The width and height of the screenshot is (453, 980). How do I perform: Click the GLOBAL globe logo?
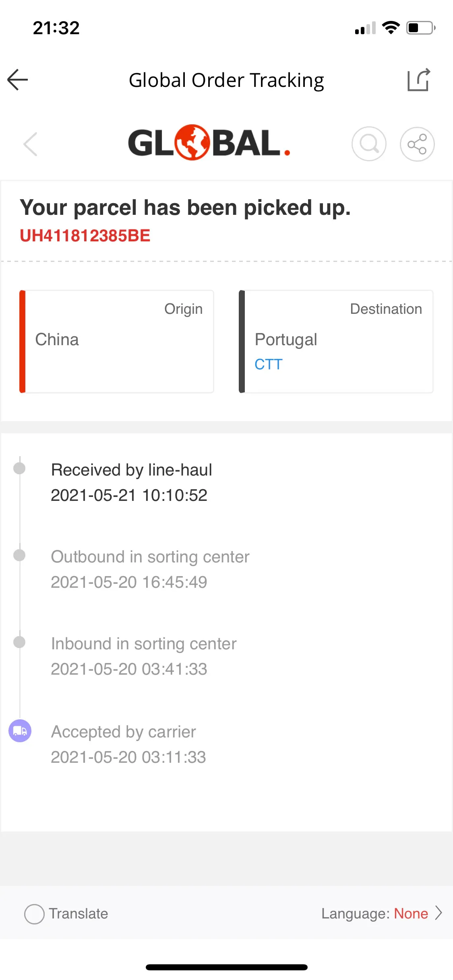pos(209,143)
